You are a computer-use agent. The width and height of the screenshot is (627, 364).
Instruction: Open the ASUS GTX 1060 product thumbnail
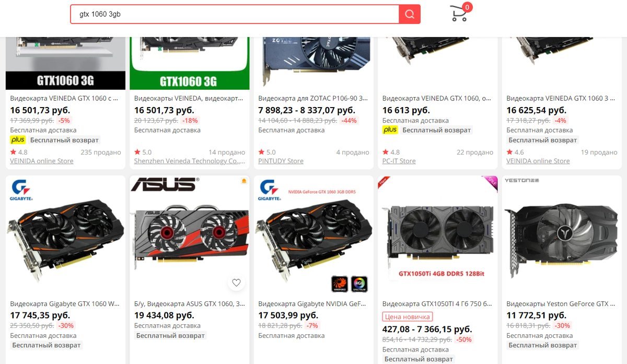click(190, 236)
